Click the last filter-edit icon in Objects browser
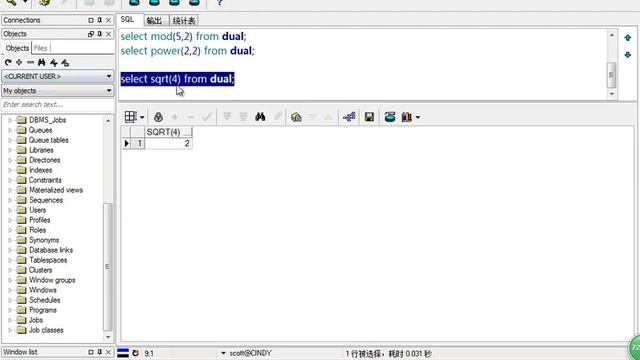This screenshot has width=640, height=360. coord(65,62)
